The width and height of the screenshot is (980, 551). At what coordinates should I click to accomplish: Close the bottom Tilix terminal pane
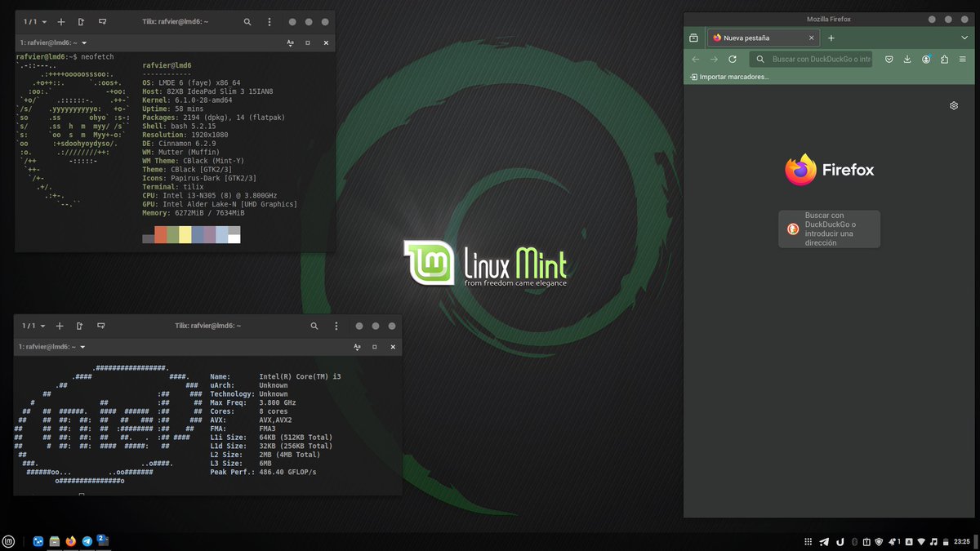[393, 347]
